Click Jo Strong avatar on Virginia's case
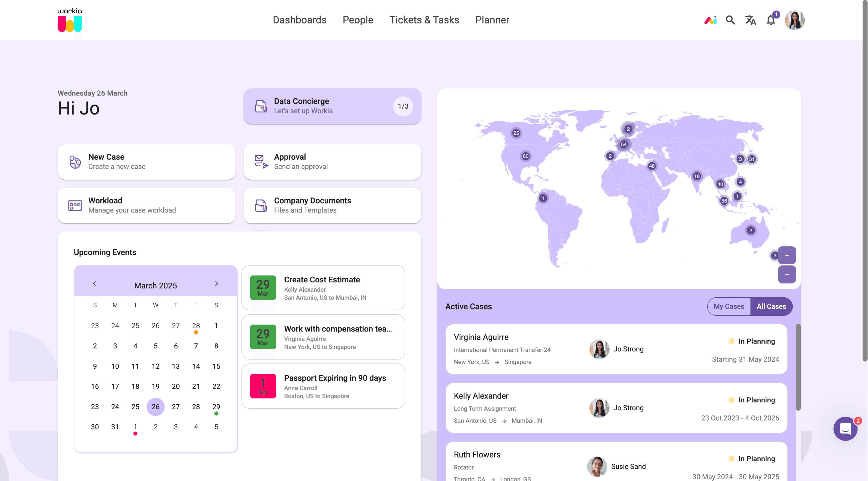 [599, 349]
